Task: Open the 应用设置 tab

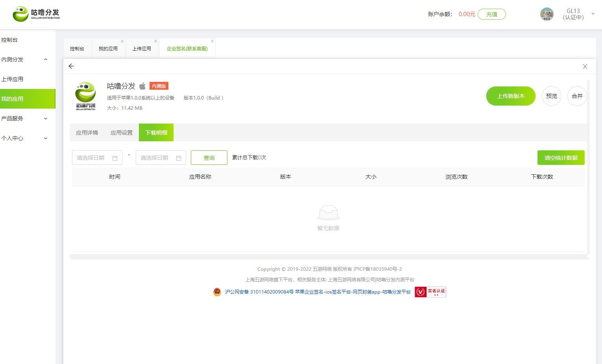Action: [122, 133]
